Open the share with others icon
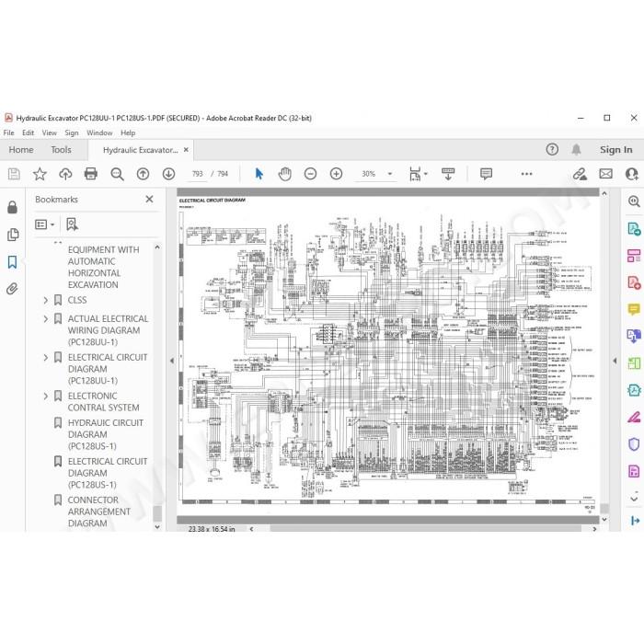This screenshot has height=644, width=644. (x=632, y=174)
